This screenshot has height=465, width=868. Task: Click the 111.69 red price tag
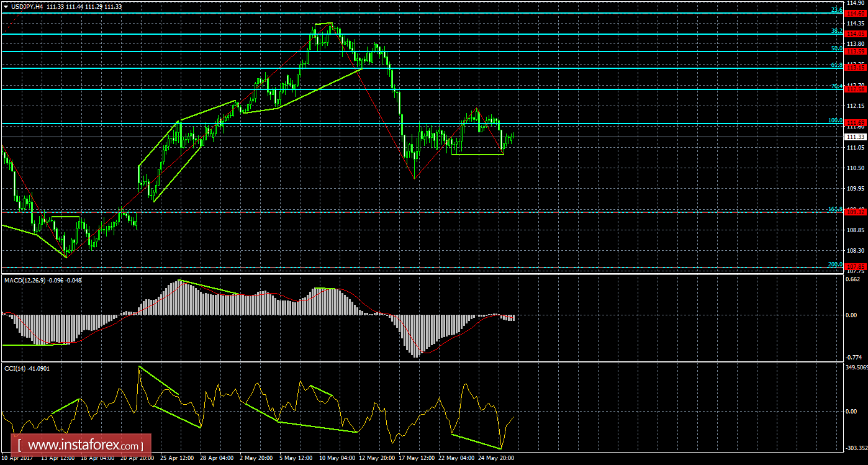coord(856,123)
